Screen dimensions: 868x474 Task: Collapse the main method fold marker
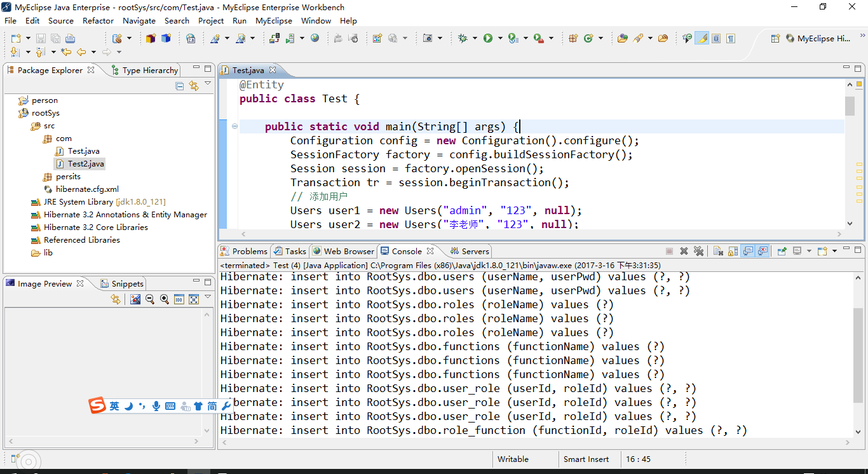(234, 126)
